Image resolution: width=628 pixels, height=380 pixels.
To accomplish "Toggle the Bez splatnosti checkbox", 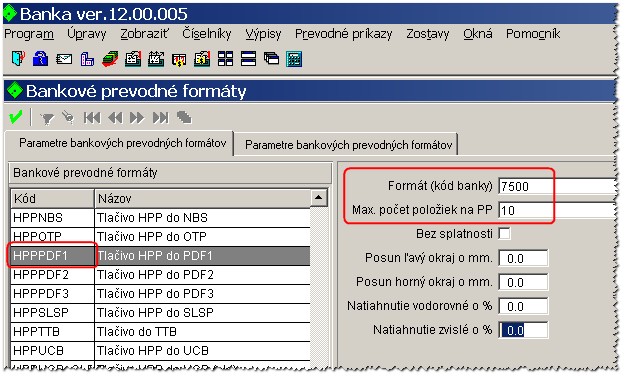I will coord(505,233).
